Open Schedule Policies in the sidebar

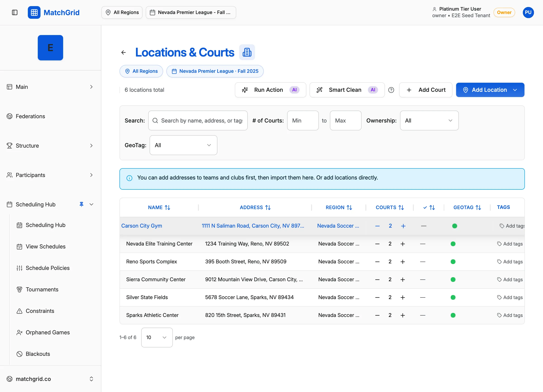coord(48,268)
